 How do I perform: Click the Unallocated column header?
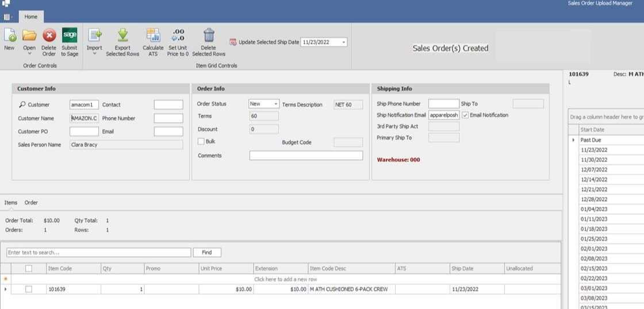[532, 268]
